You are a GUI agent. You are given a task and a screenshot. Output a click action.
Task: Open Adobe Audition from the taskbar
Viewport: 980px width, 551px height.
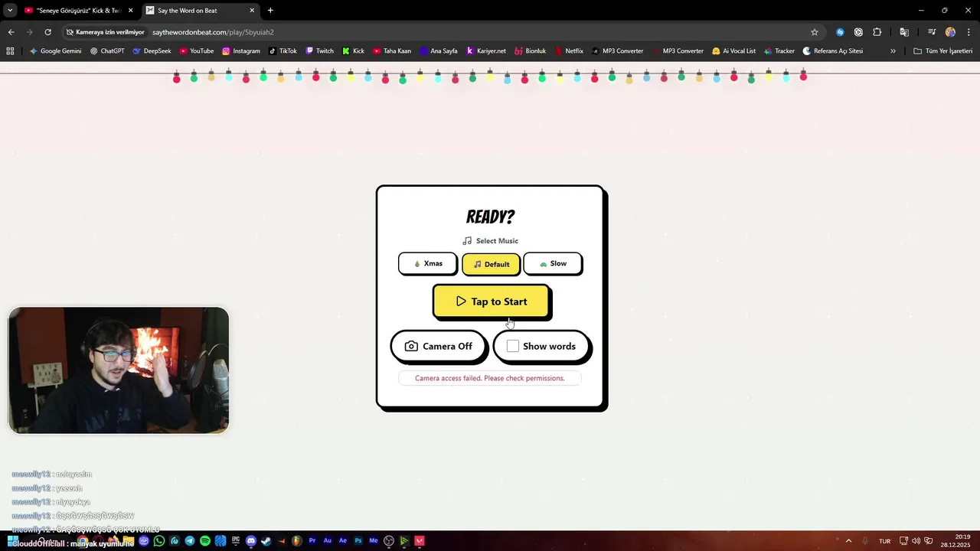click(x=328, y=541)
